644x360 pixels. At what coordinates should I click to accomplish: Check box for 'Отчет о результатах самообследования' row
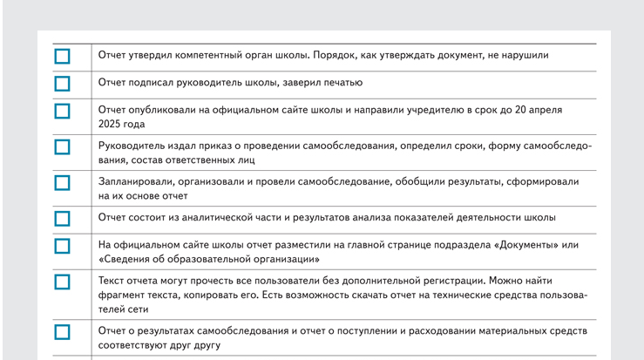point(62,332)
